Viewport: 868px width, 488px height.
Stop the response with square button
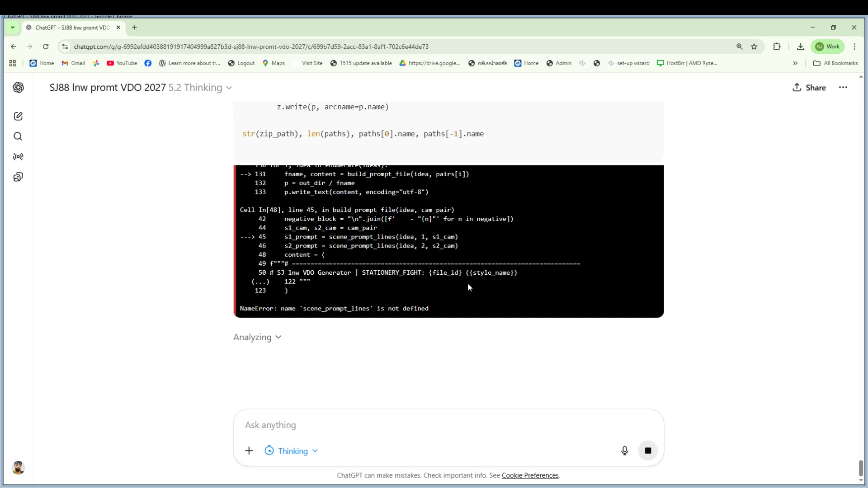coord(647,450)
